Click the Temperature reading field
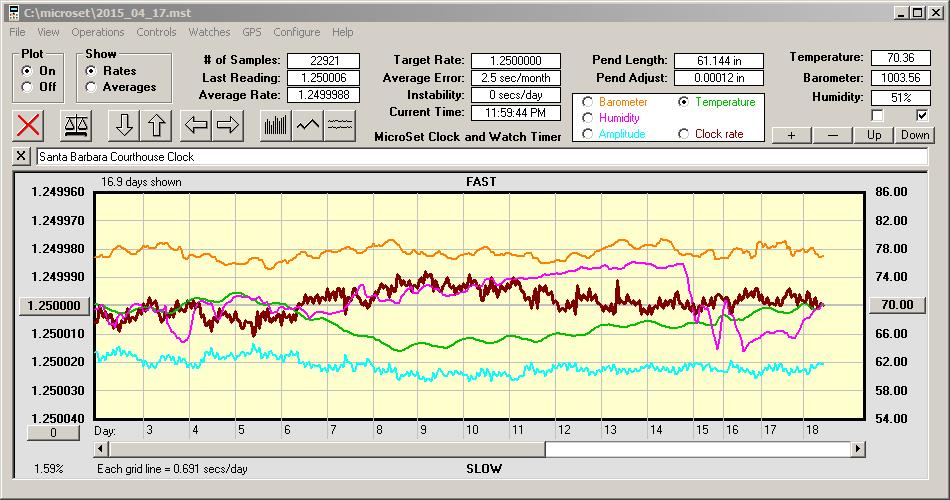 coord(900,58)
